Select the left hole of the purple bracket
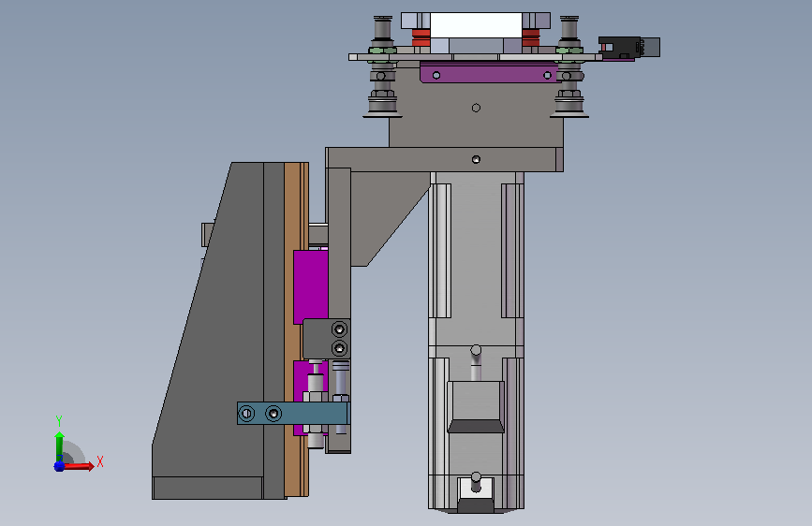 pos(436,76)
